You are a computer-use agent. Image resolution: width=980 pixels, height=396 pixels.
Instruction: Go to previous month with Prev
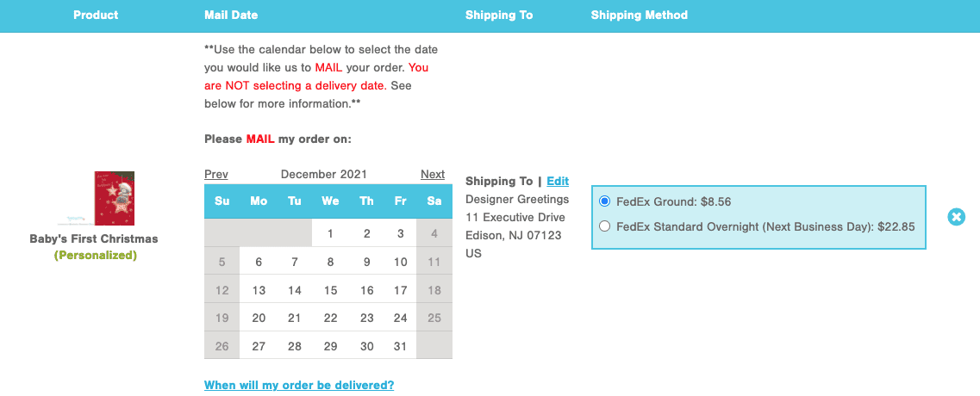pos(216,174)
